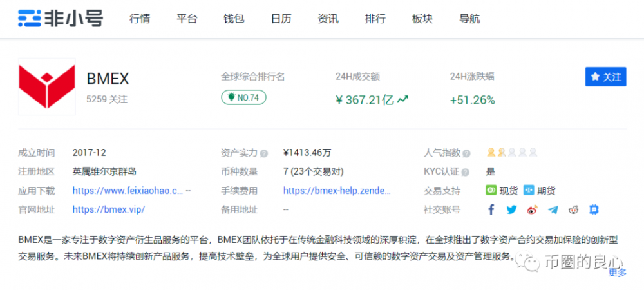The width and height of the screenshot is (644, 290).
Task: Open the 应用下载 feixiaohao link
Action: click(x=128, y=191)
